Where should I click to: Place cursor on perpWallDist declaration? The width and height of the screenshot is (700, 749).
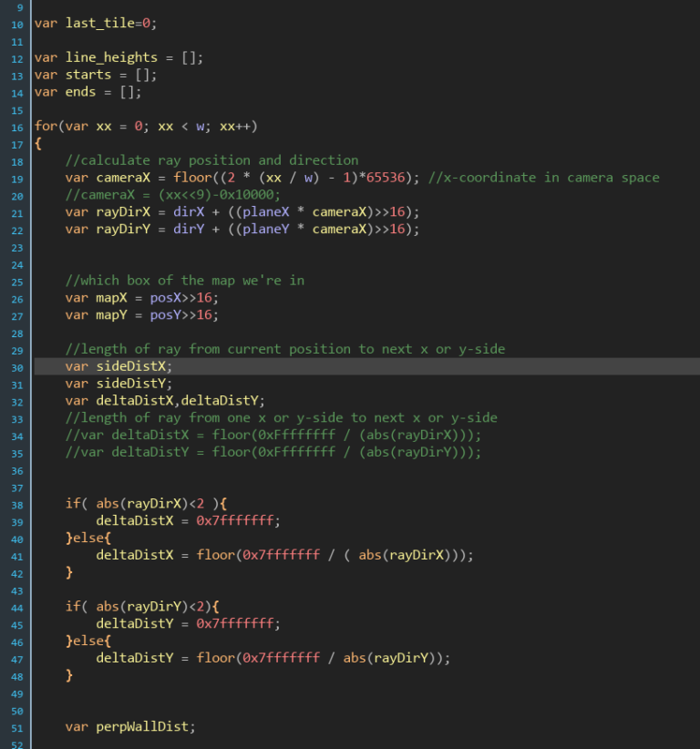coord(142,727)
